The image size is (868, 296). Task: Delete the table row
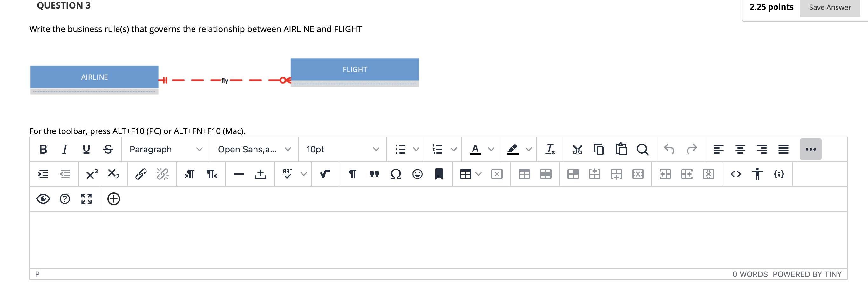tap(638, 174)
